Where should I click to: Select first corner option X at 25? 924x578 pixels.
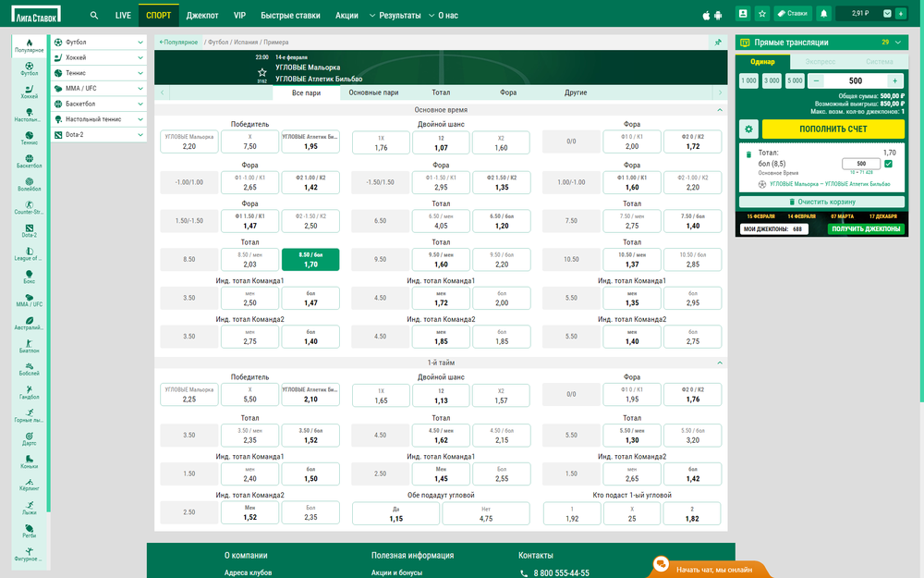pyautogui.click(x=632, y=513)
